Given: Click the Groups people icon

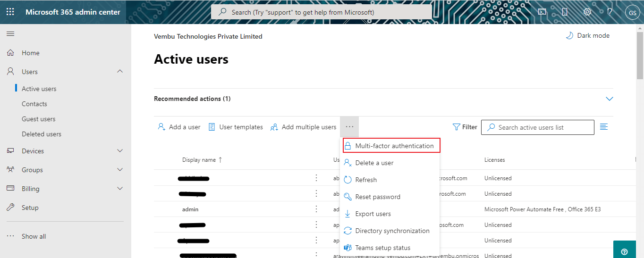Looking at the screenshot, I should (10, 170).
